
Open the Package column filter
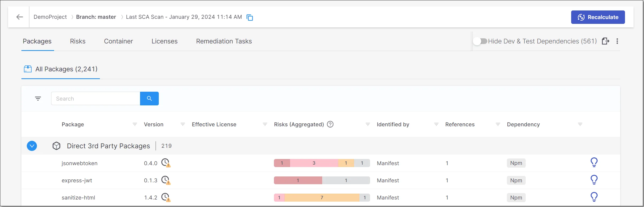coord(135,124)
